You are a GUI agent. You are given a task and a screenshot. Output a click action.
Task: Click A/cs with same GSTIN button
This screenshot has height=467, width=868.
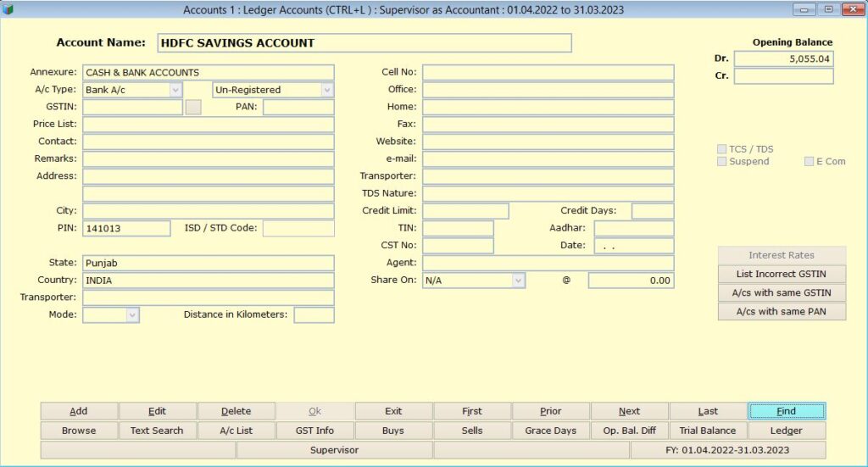tap(782, 292)
